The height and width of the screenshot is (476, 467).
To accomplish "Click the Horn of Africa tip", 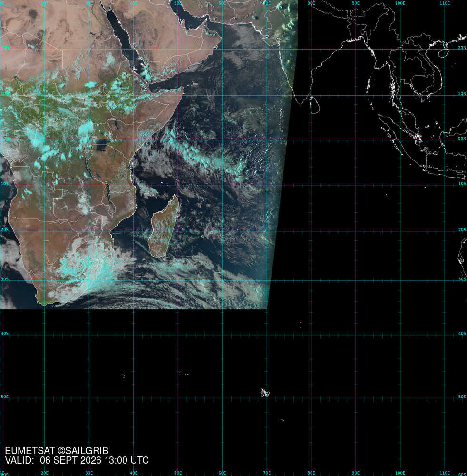I will [x=183, y=89].
